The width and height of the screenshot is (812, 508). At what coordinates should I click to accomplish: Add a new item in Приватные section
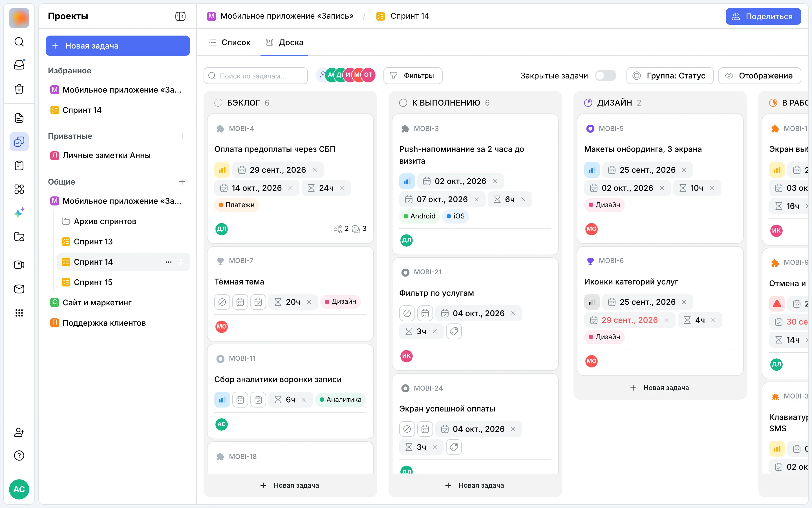[182, 136]
